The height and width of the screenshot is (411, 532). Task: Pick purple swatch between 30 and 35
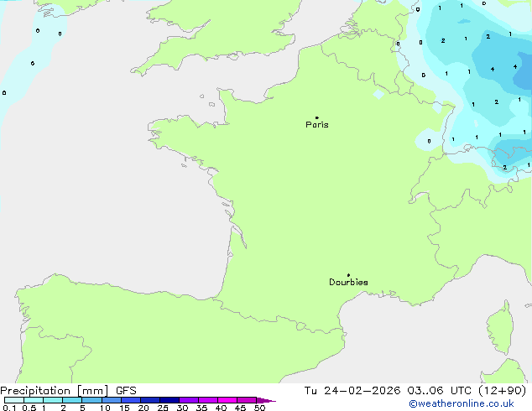pyautogui.click(x=189, y=400)
